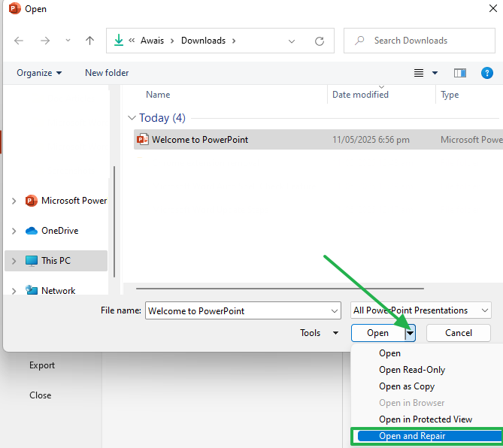Click Close in PowerPoint backstage menu

[x=40, y=395]
